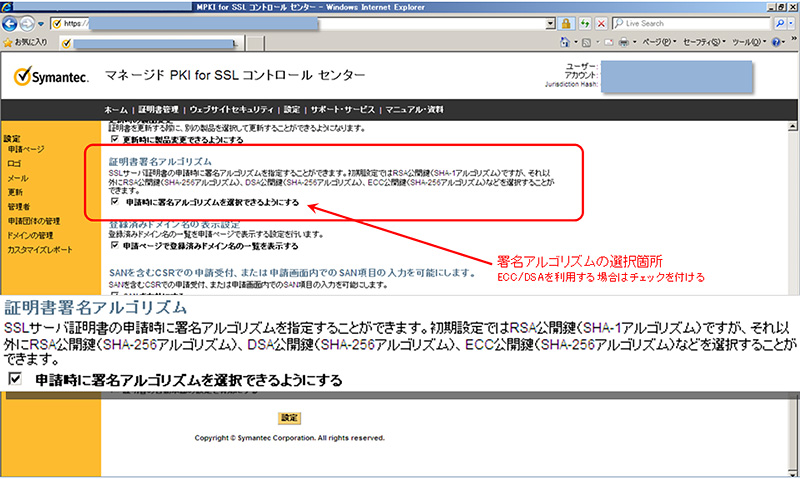800x479 pixels.
Task: Open Favorites with the star お気に入り button
Action: coord(26,42)
